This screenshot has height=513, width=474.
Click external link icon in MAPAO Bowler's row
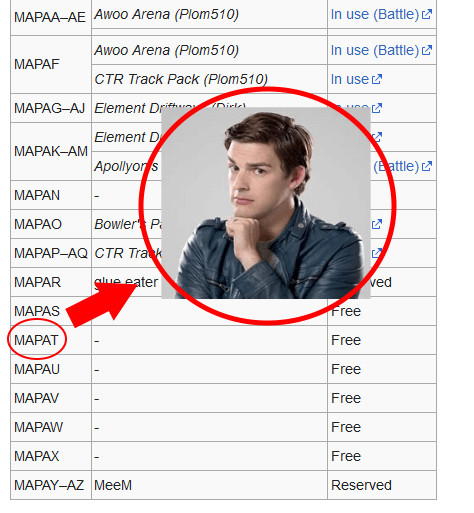377,224
